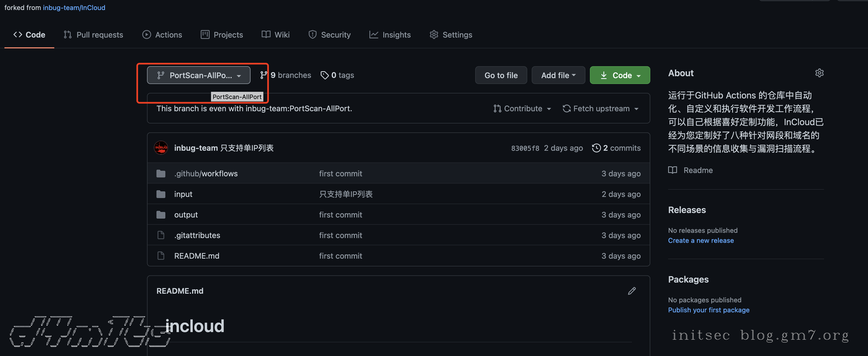
Task: Click the tag icon beside 0 tags
Action: 325,75
